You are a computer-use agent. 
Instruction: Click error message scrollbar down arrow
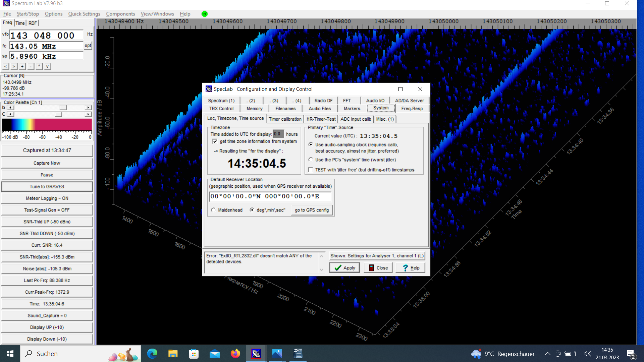click(x=321, y=270)
